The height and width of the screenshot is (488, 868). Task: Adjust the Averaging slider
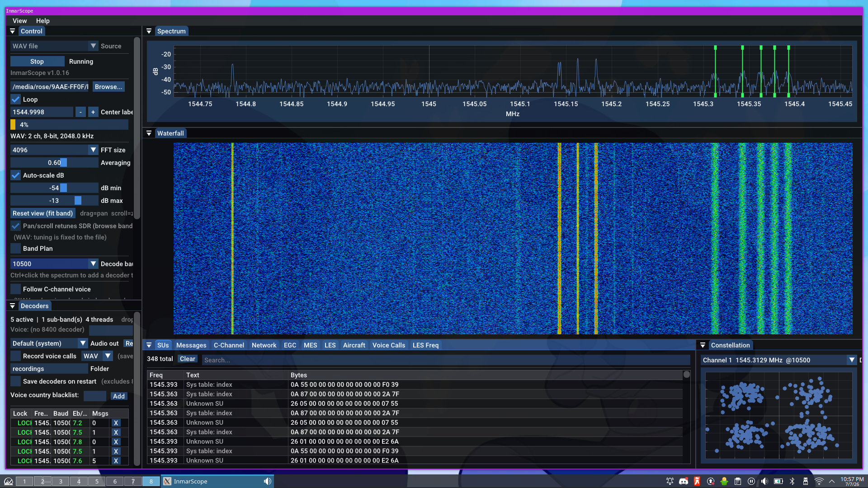coord(54,163)
